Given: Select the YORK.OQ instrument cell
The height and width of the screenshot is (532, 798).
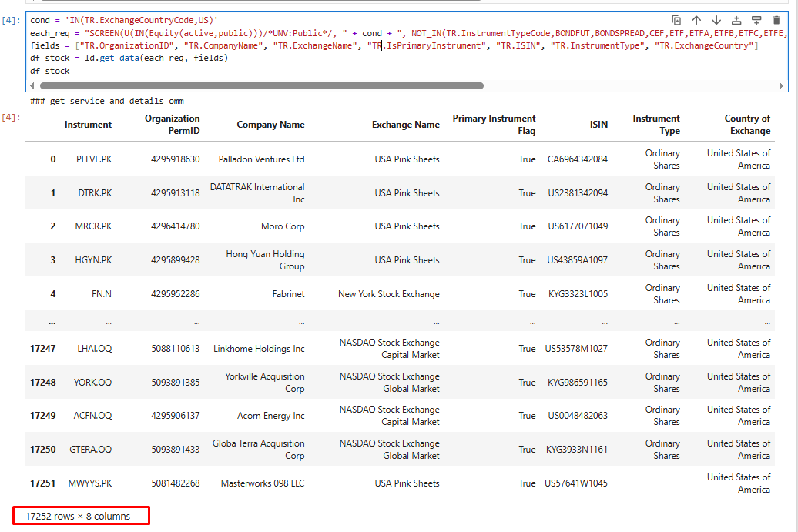Looking at the screenshot, I should pos(92,383).
